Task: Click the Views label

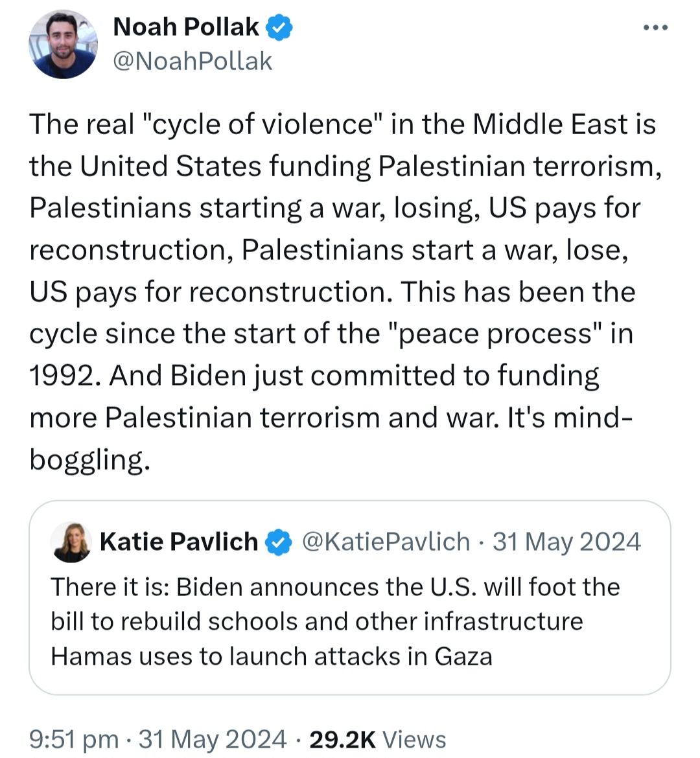Action: (414, 739)
